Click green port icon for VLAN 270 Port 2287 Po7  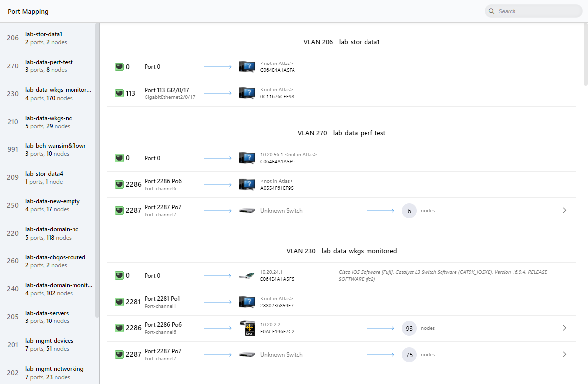[119, 210]
